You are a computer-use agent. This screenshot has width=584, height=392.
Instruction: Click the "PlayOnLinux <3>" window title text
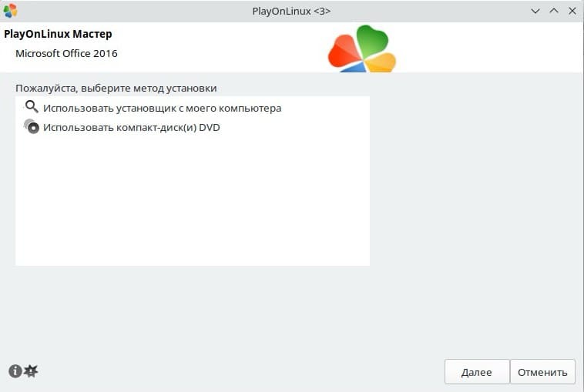(291, 11)
